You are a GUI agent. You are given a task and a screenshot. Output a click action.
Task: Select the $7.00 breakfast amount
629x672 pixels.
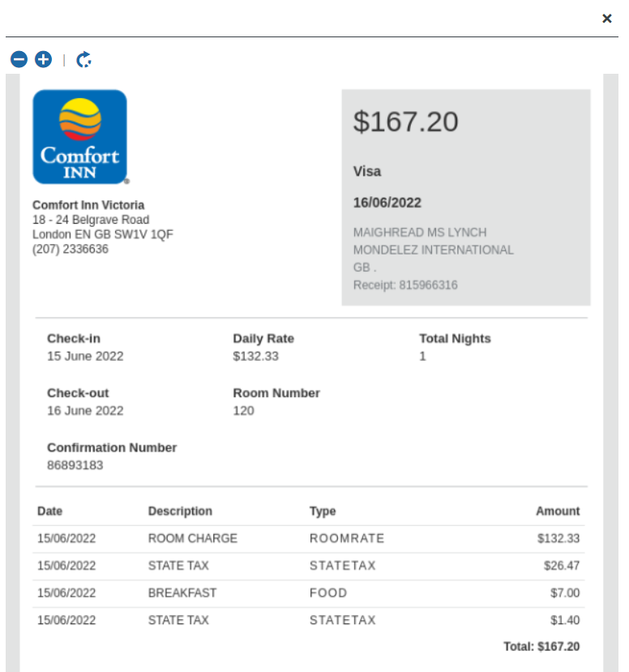565,593
